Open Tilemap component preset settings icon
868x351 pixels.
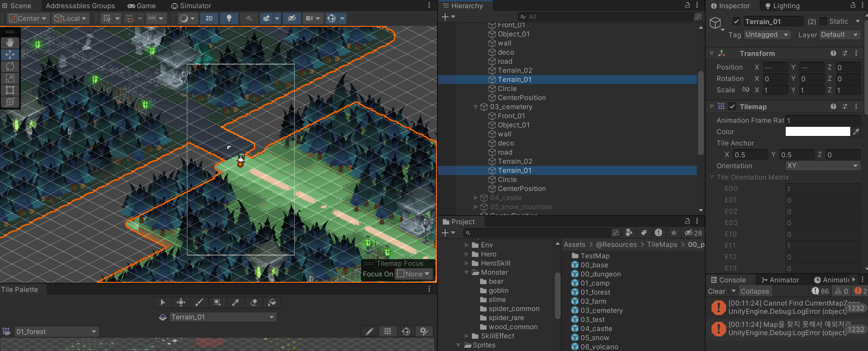(845, 106)
